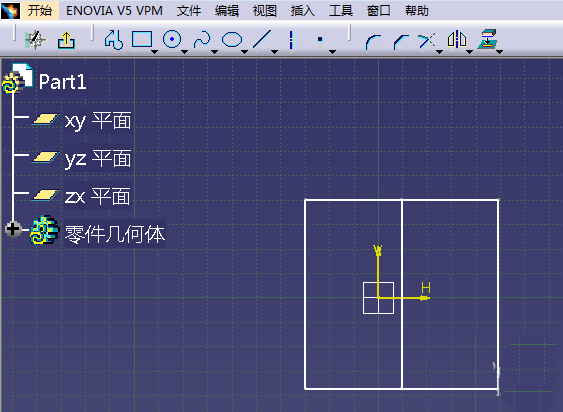Open the 开始 menu
This screenshot has height=412, width=563.
pos(40,10)
